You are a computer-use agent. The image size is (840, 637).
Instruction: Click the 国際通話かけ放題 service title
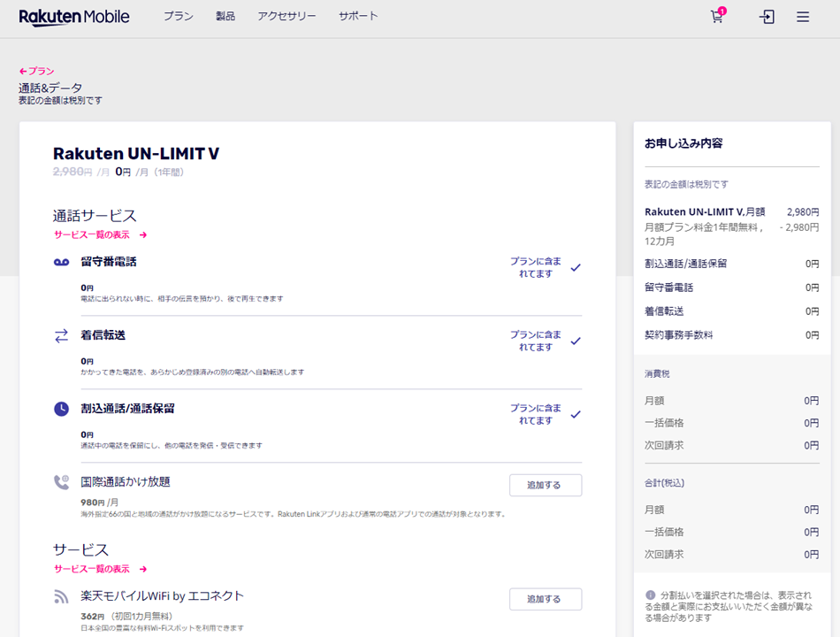(x=126, y=481)
